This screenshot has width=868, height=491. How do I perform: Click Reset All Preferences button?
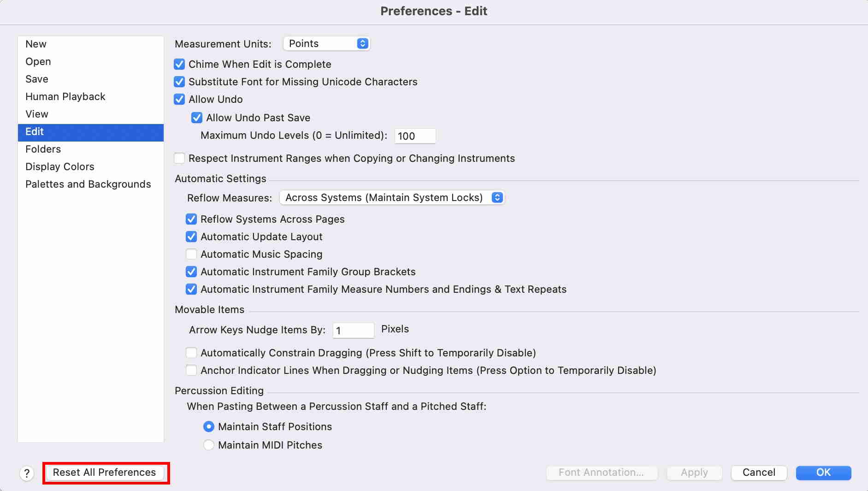105,473
